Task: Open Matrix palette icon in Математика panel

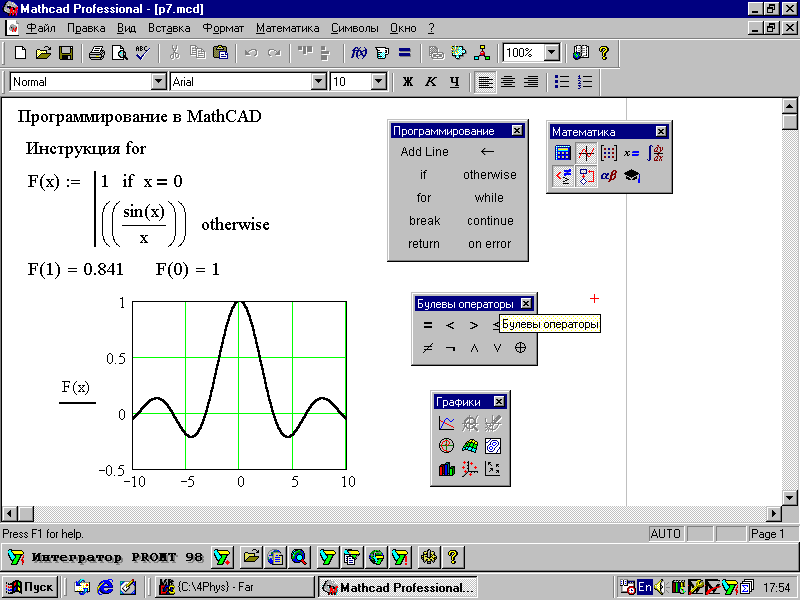Action: pyautogui.click(x=609, y=153)
